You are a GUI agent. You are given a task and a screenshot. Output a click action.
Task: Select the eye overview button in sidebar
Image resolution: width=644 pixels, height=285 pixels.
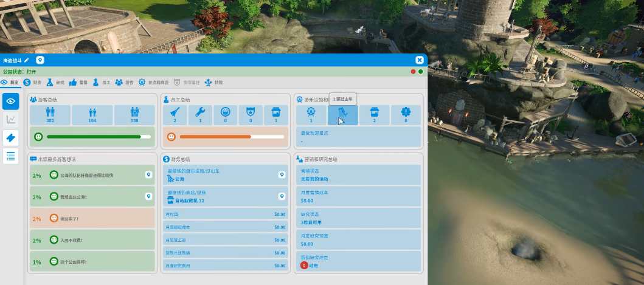[x=11, y=101]
